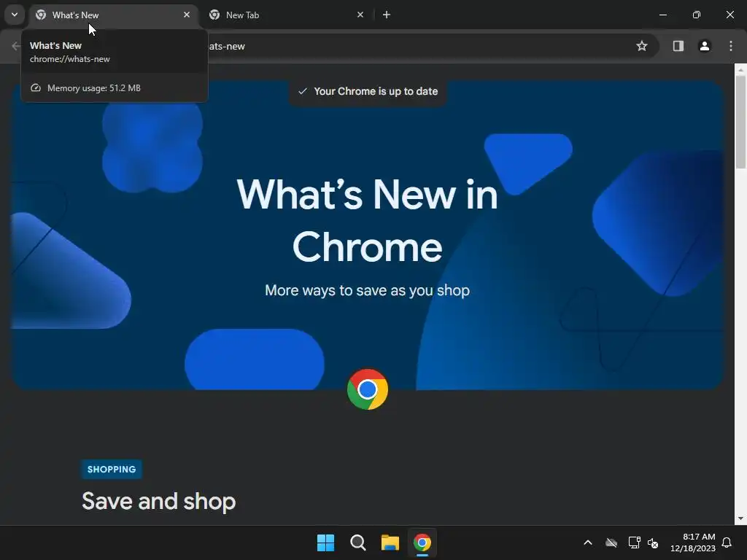
Task: Open Chrome's three-dot menu
Action: (730, 46)
